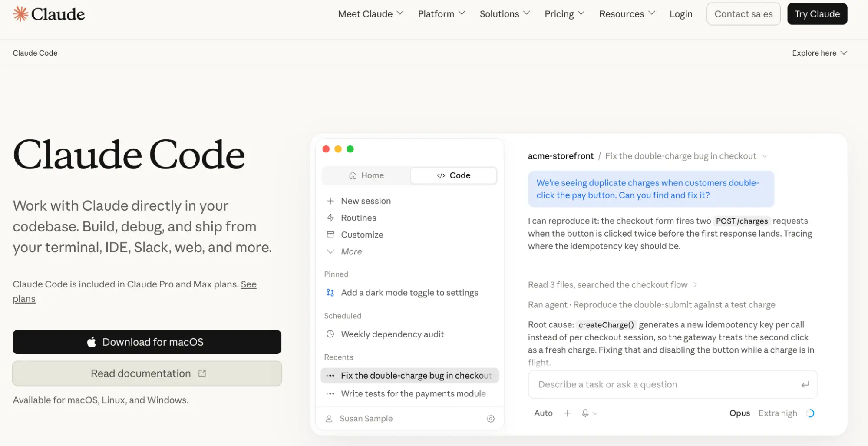Click the loading spinner next to Extra high
The width and height of the screenshot is (868, 446).
(x=810, y=413)
